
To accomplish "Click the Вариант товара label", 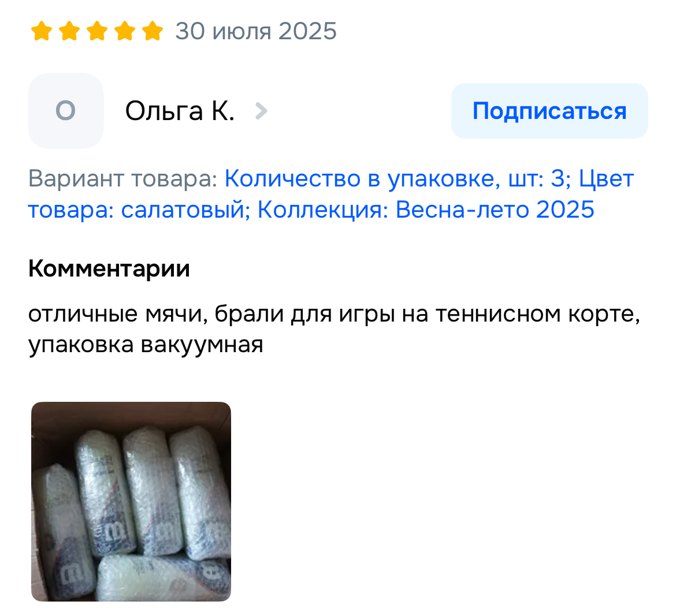I will 123,178.
